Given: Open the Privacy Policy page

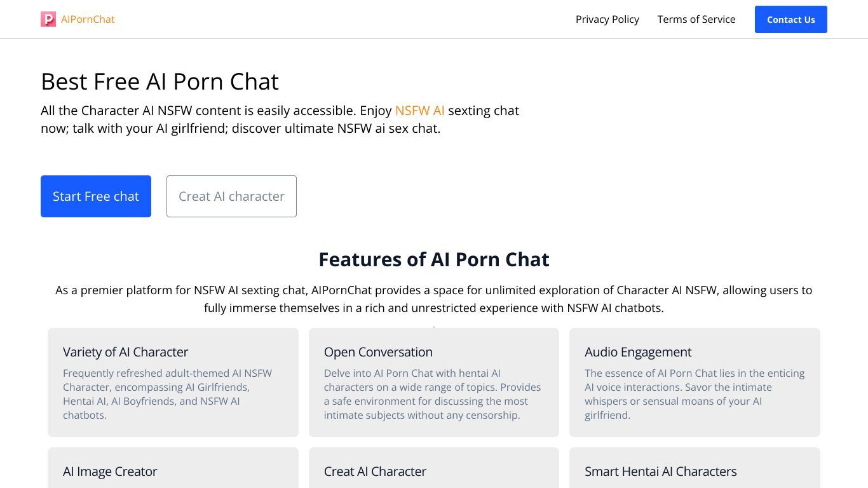Looking at the screenshot, I should pos(607,19).
